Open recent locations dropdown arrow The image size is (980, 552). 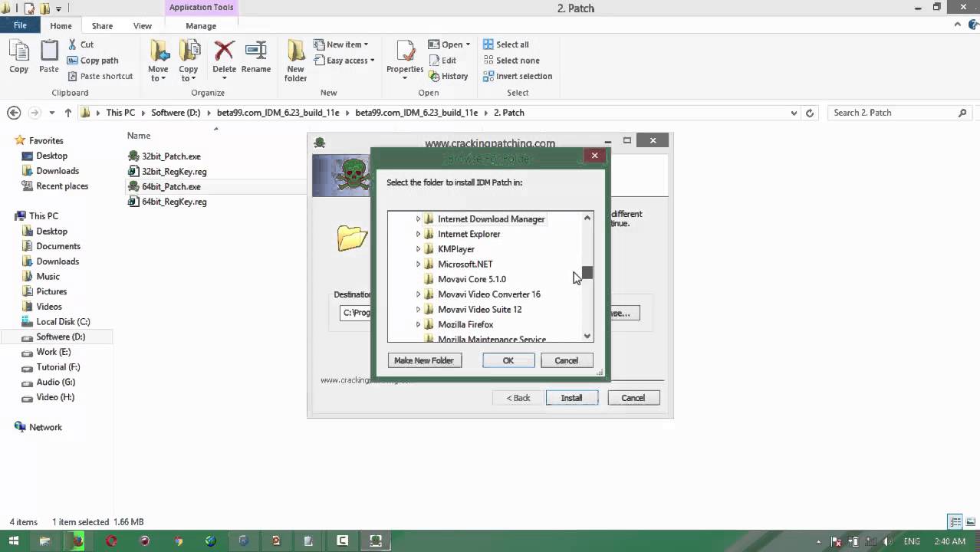tap(51, 113)
